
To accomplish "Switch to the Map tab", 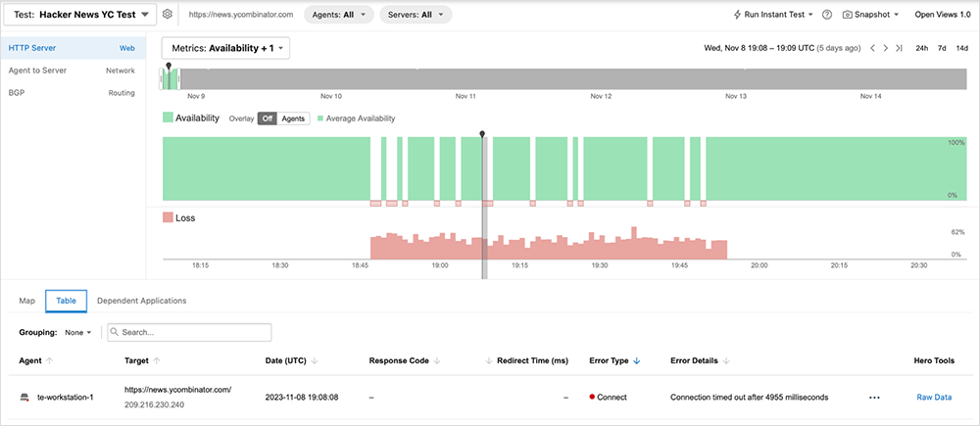I will click(x=27, y=301).
